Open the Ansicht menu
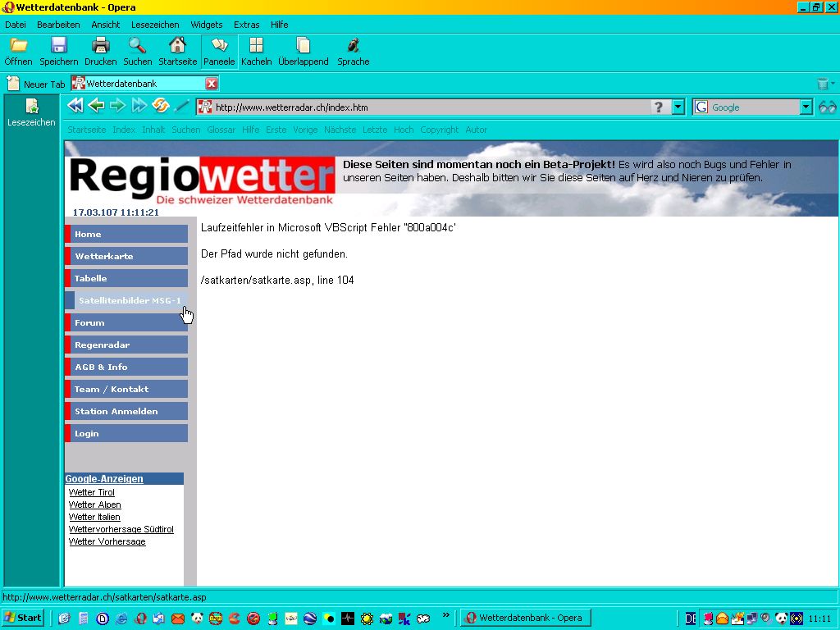This screenshot has height=630, width=840. tap(106, 25)
